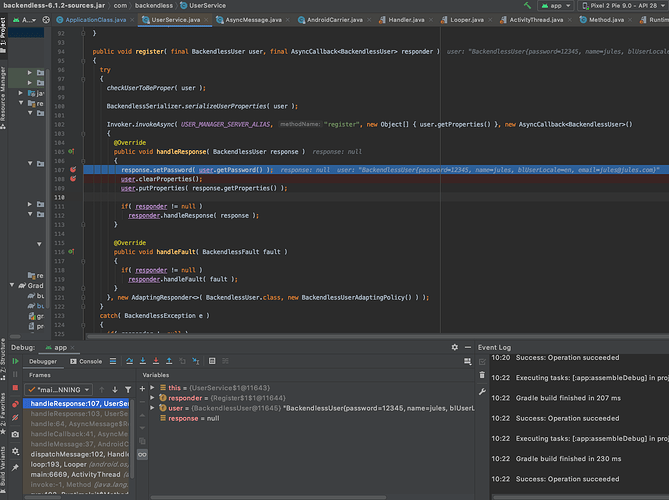Viewport: 669px width, 500px height.
Task: Click Restore Layout icon in Debug toolbar
Action: click(x=468, y=361)
